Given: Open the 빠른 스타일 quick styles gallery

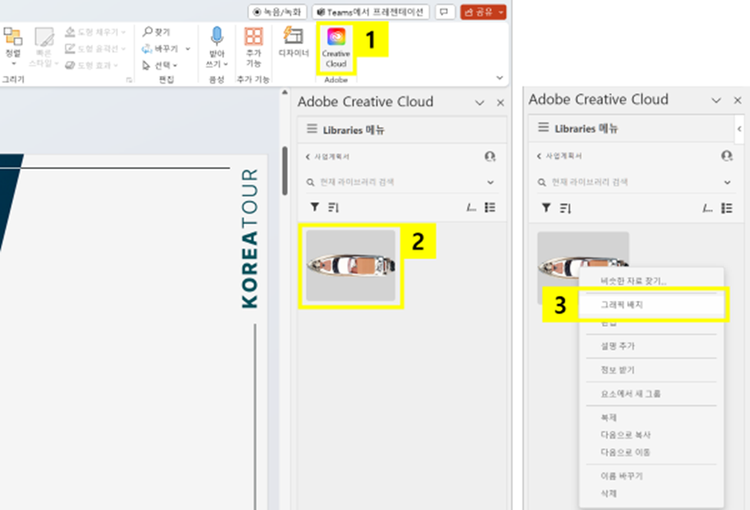Looking at the screenshot, I should [x=44, y=47].
